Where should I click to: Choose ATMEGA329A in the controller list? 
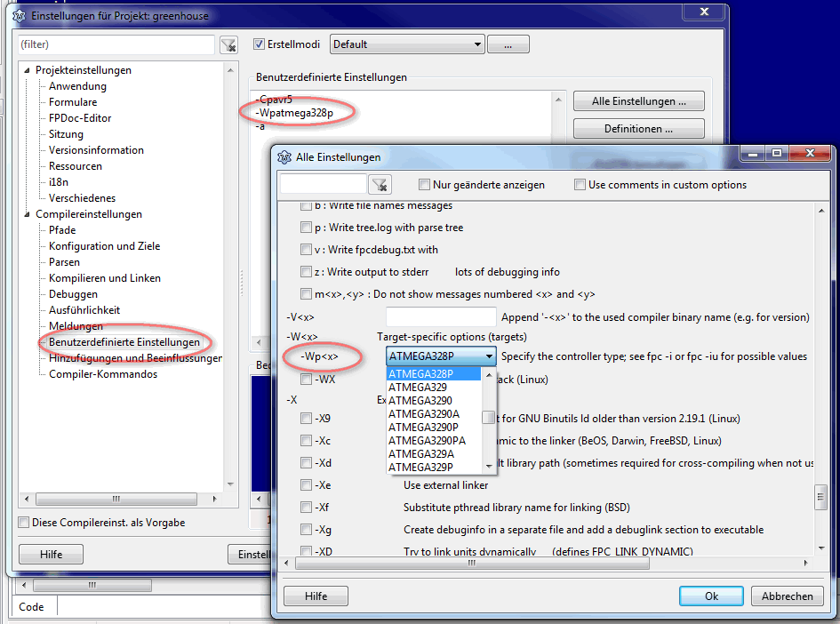[420, 453]
